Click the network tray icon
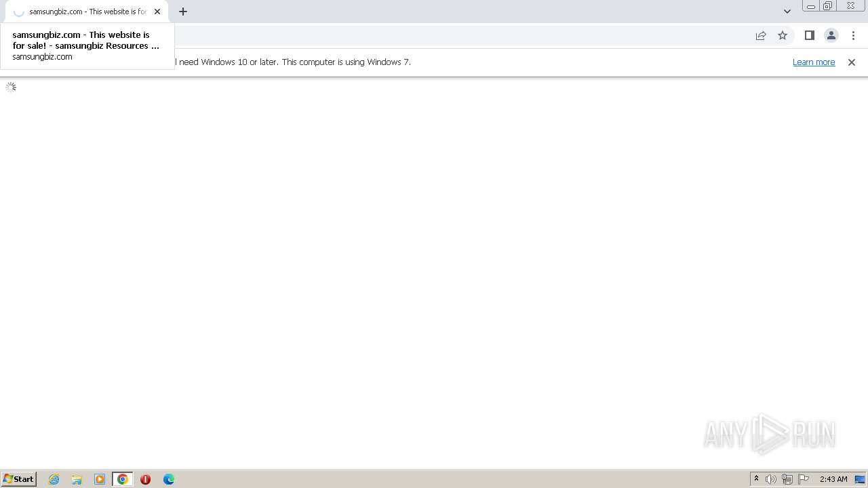The height and width of the screenshot is (488, 868). click(787, 479)
